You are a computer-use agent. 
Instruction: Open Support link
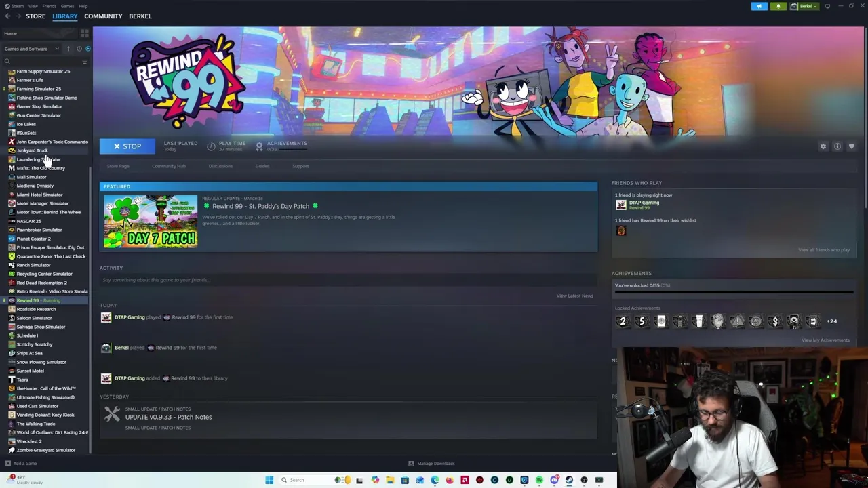(x=300, y=166)
